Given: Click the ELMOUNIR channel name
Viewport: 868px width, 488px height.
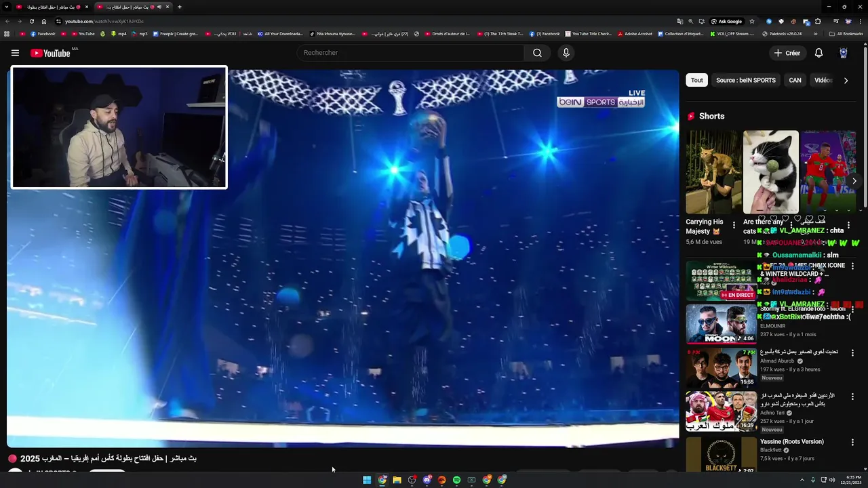Looking at the screenshot, I should [x=772, y=326].
